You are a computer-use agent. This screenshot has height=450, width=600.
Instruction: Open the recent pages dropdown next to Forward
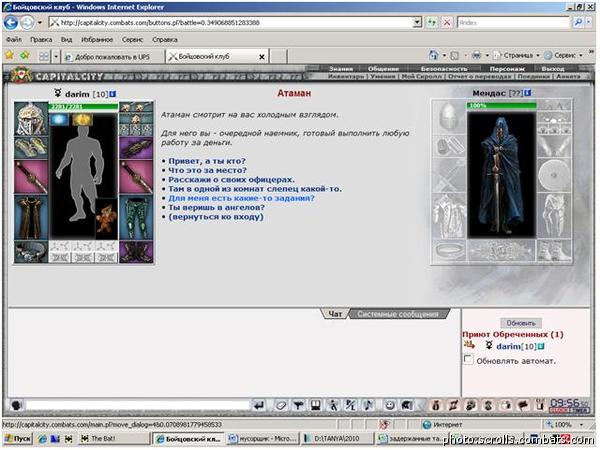pos(39,23)
